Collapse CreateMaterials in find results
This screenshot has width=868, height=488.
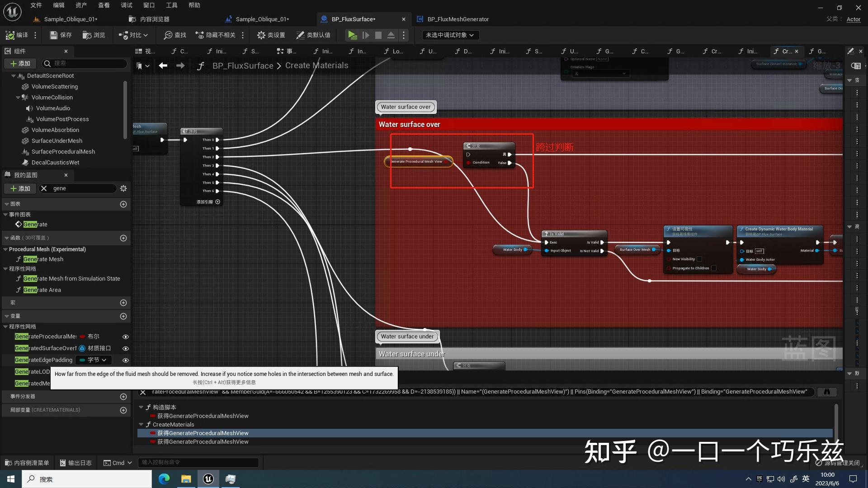(x=141, y=424)
